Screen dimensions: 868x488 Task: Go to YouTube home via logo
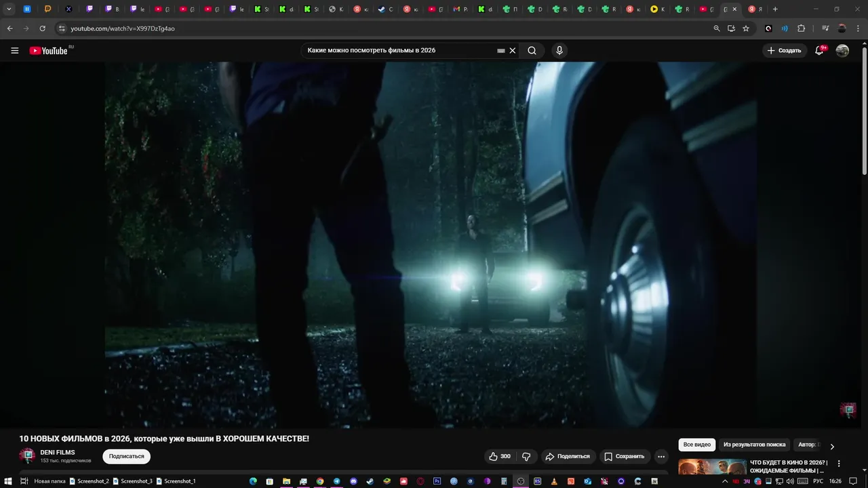click(x=48, y=50)
